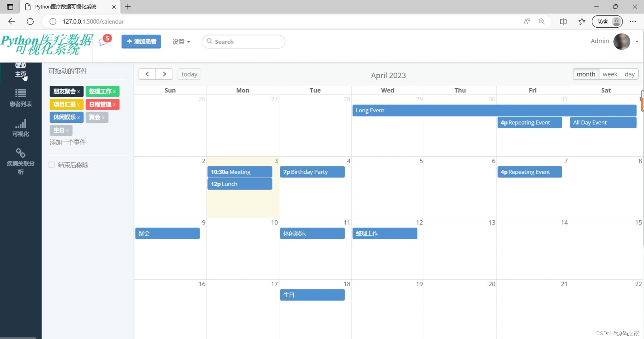Click the message notification bubble icon

coord(103,42)
